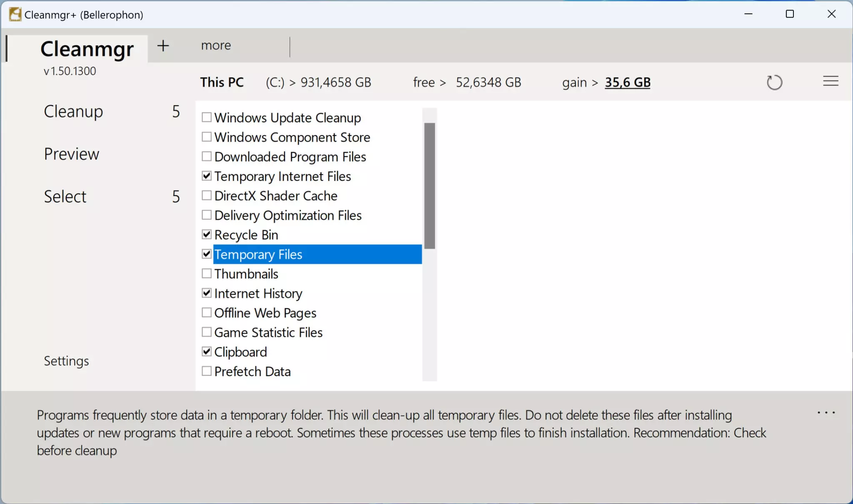The height and width of the screenshot is (504, 853).
Task: Switch to the more tab
Action: pos(215,45)
